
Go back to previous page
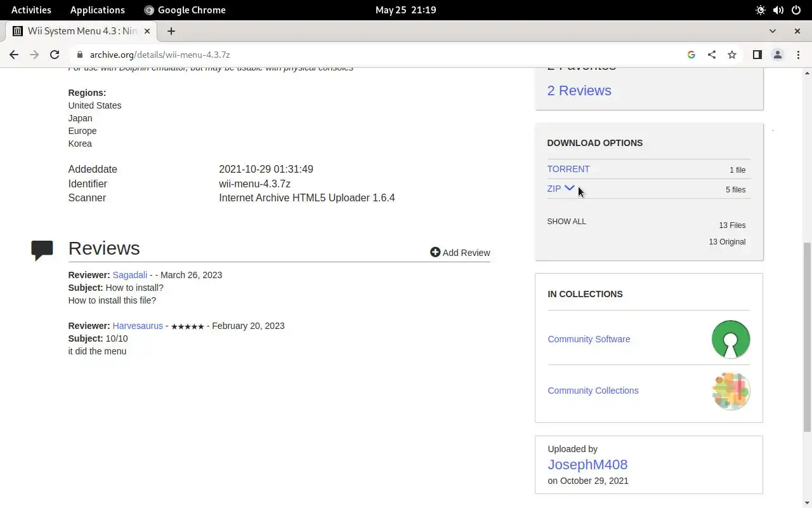point(14,55)
